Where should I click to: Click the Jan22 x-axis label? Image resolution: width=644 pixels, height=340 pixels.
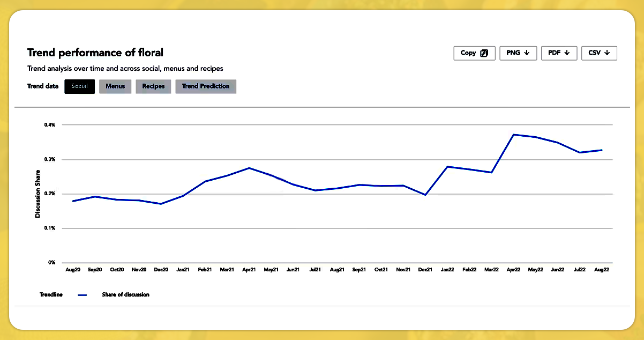coord(447,269)
